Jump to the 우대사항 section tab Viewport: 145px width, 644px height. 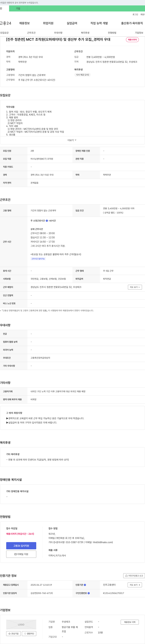click(58, 33)
